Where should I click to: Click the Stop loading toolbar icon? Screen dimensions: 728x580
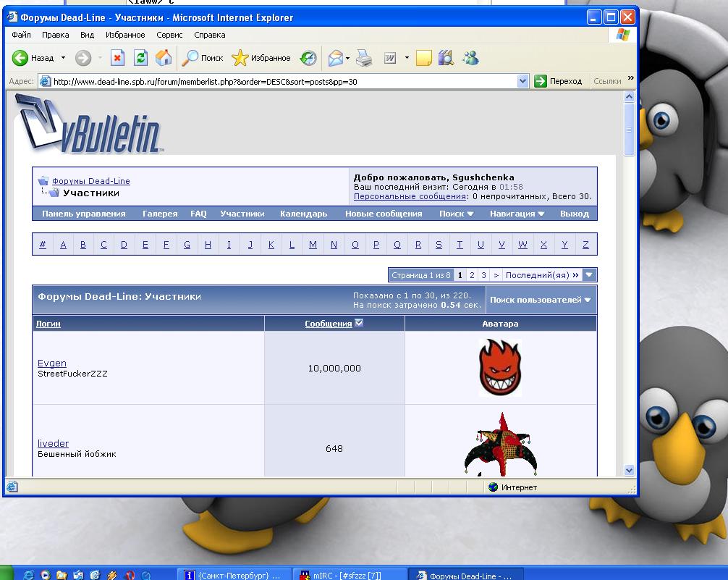(117, 58)
